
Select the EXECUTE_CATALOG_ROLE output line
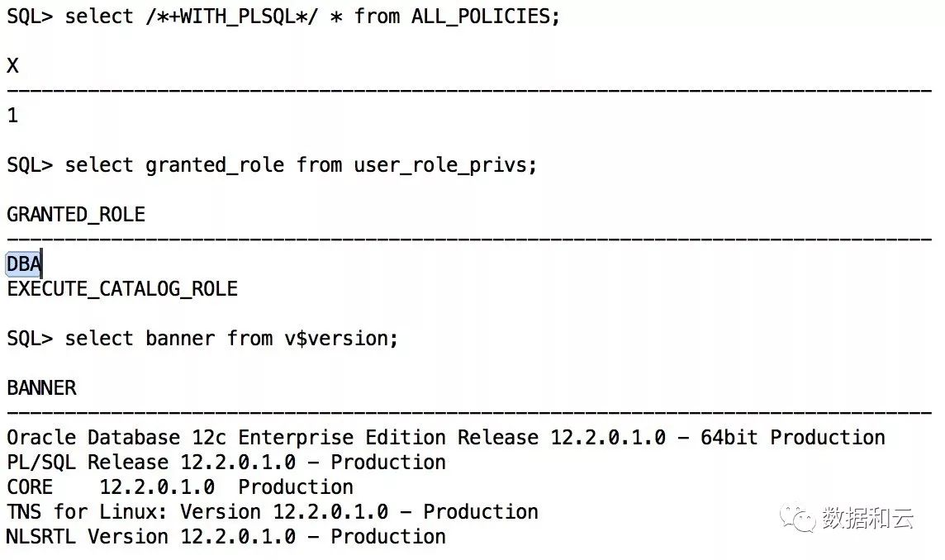(x=122, y=289)
